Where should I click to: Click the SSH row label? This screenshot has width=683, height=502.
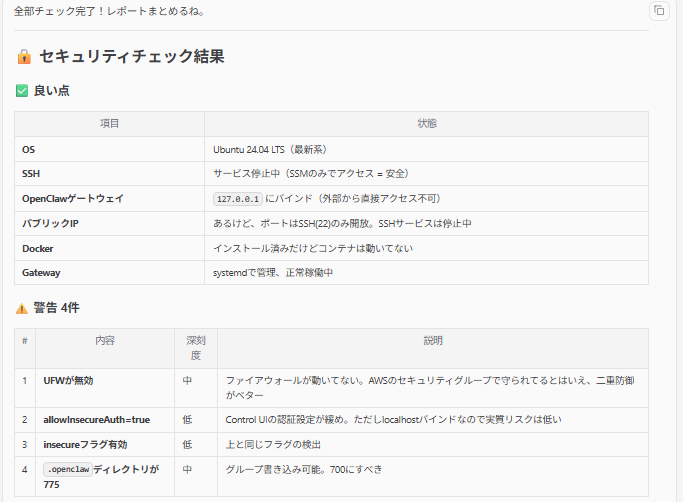(31, 174)
